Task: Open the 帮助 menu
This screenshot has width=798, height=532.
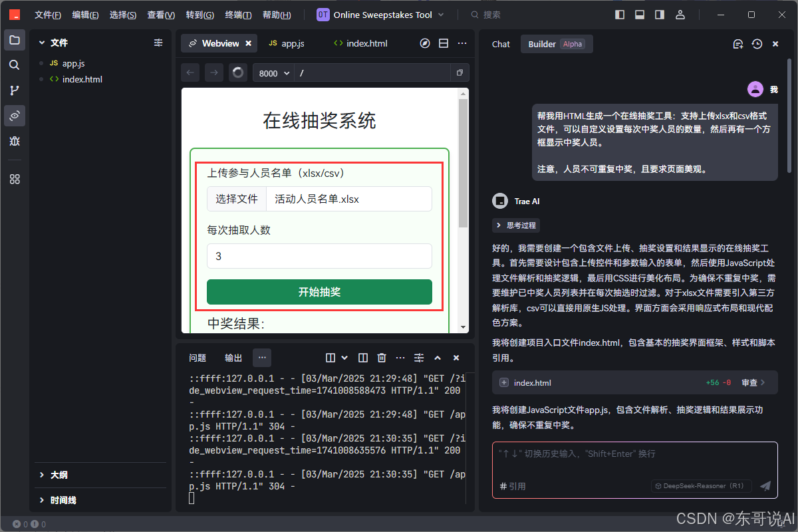Action: pyautogui.click(x=277, y=15)
